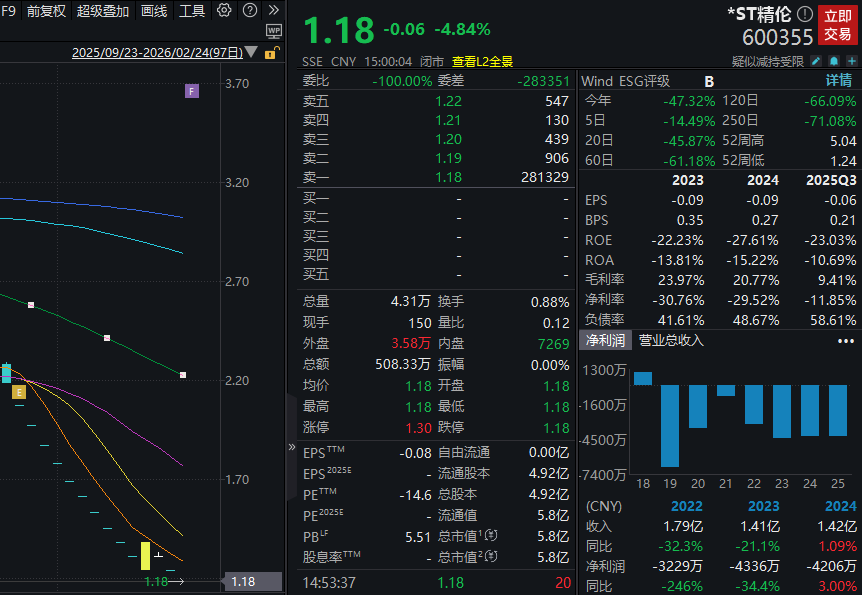Click the 换手 value 0.88%
Image resolution: width=862 pixels, height=595 pixels.
click(x=550, y=302)
